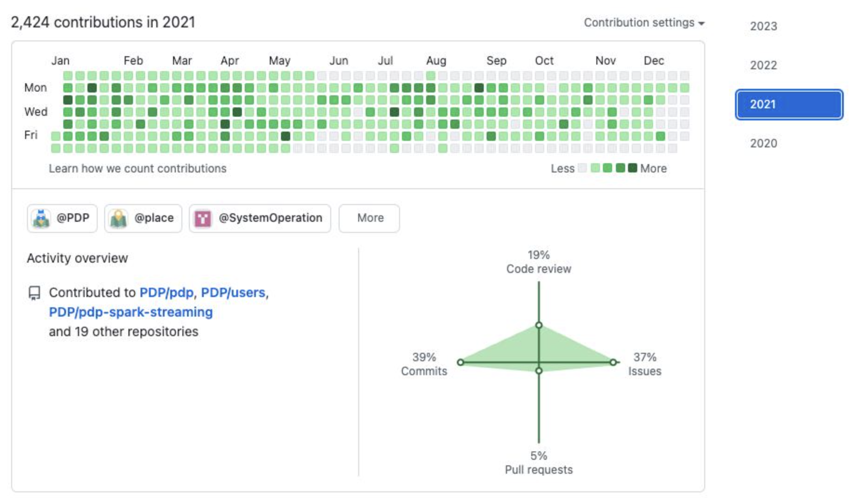This screenshot has height=503, width=868.
Task: Click the repository icon beside Contributed to
Action: click(34, 293)
